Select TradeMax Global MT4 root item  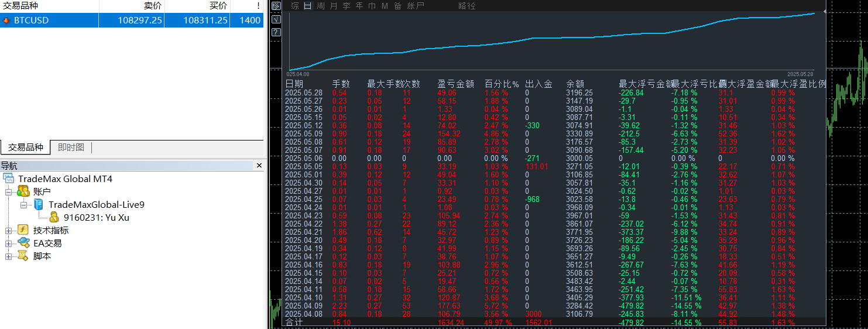coord(65,179)
